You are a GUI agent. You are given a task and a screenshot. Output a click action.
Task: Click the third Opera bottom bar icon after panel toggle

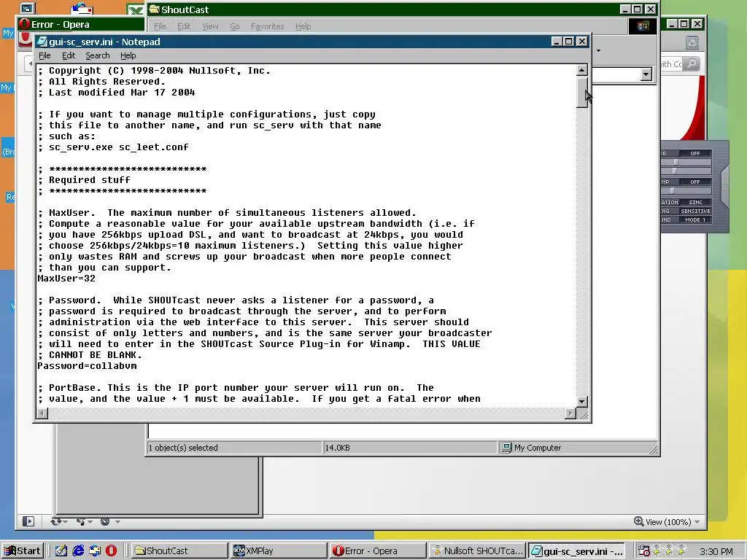tap(105, 521)
